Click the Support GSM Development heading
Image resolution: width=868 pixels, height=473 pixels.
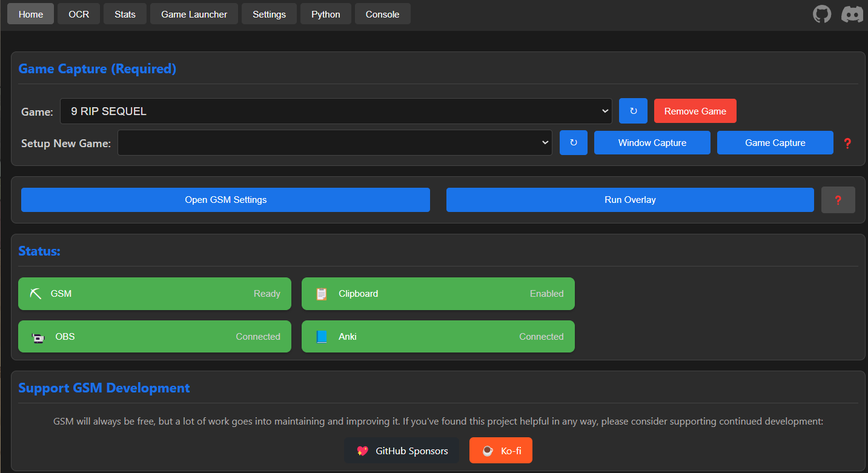pyautogui.click(x=104, y=388)
